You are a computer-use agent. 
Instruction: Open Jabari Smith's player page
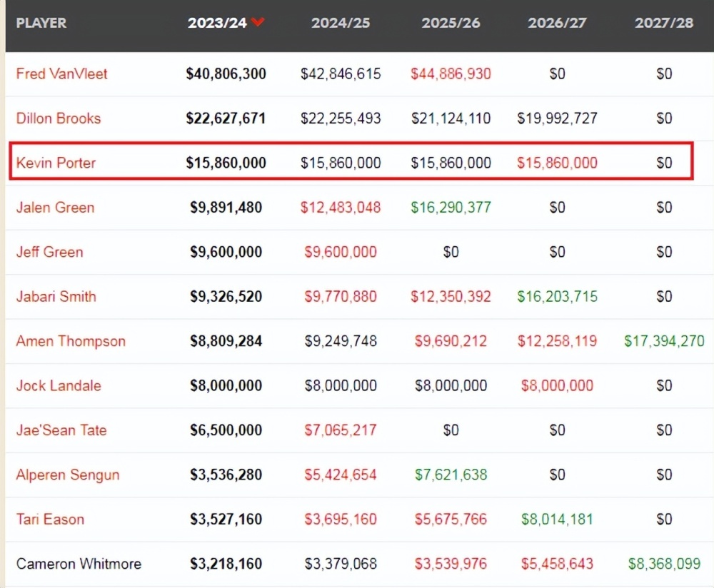(x=56, y=297)
